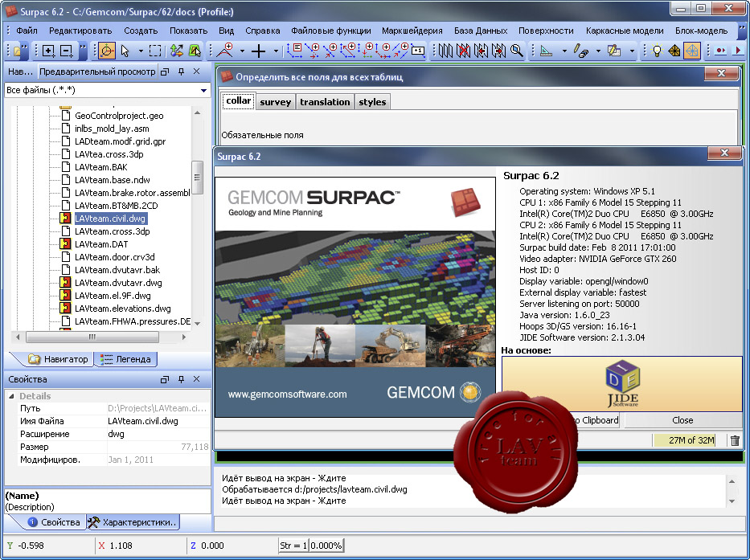
Task: Click the record macro red dot icon
Action: pos(720,51)
